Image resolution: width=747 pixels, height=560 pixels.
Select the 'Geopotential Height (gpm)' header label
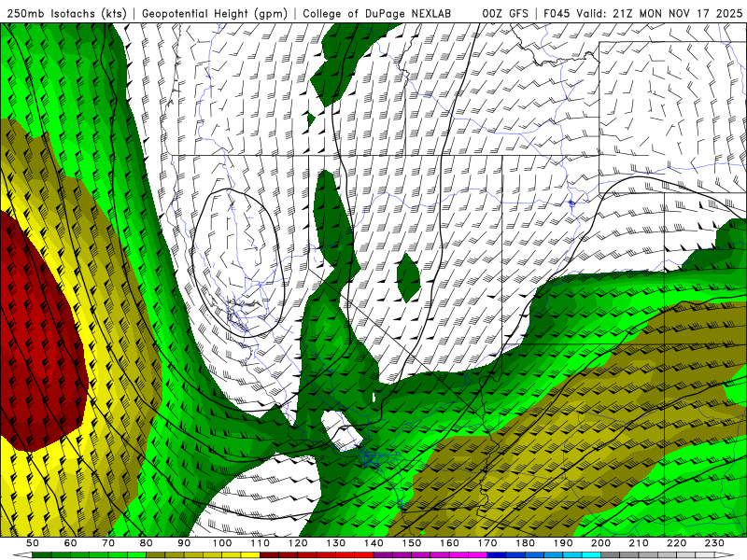[215, 14]
